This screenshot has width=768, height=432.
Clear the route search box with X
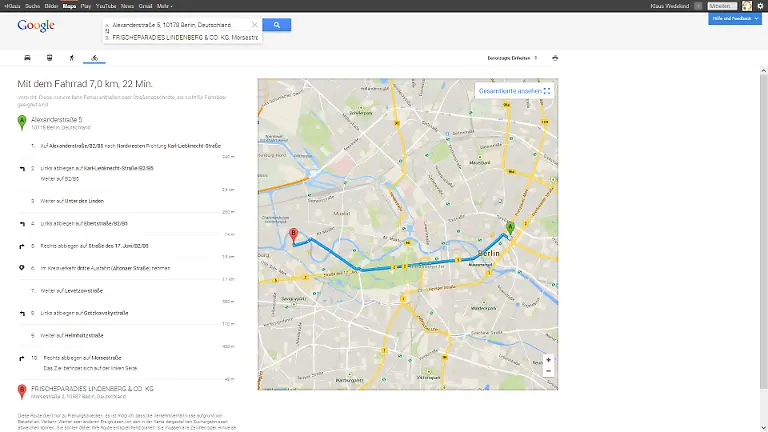pos(254,25)
